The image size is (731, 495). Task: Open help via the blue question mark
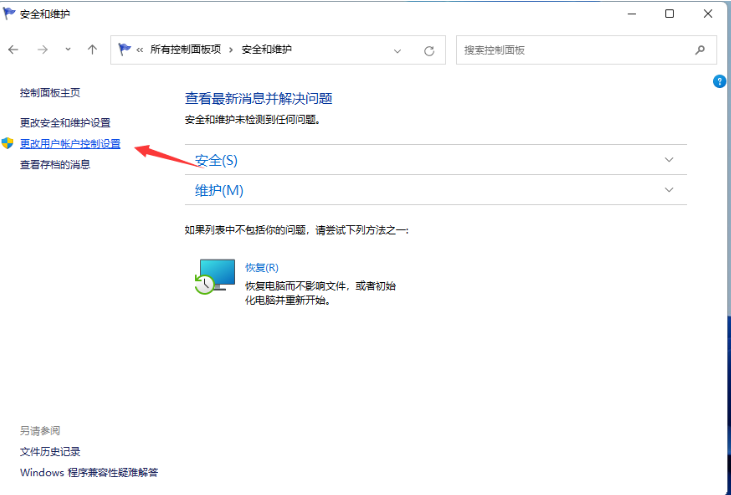click(x=719, y=81)
